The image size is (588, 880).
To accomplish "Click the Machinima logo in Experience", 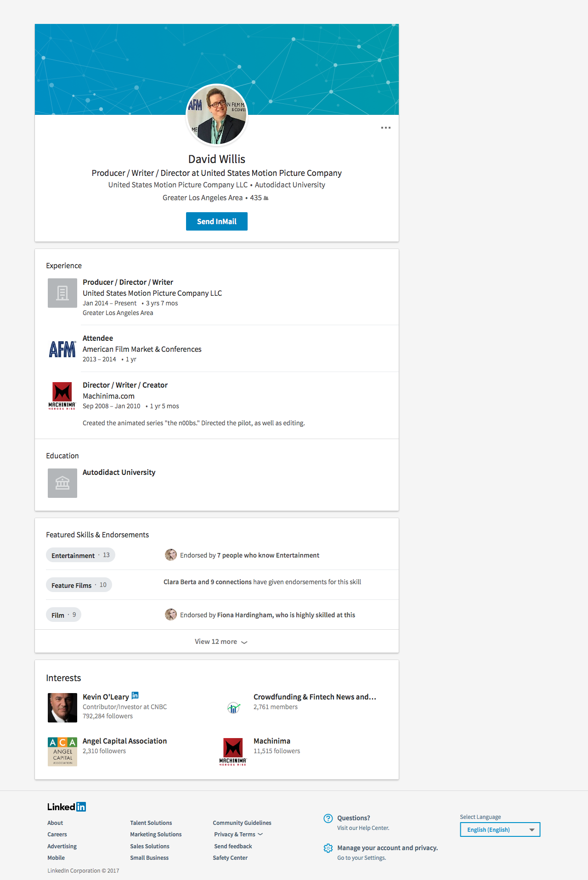I will pos(62,396).
